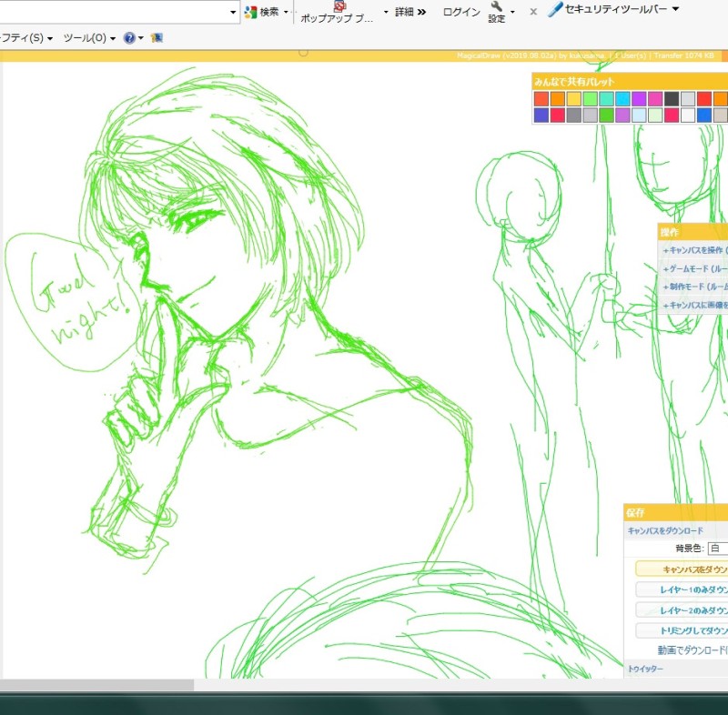
Task: Click the blue help question mark icon
Action: 129,38
